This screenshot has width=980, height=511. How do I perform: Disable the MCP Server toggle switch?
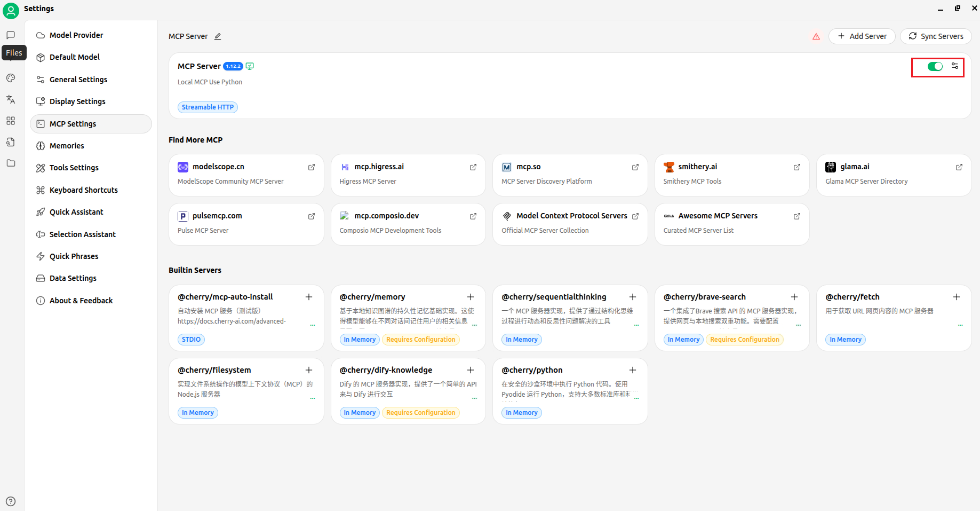click(935, 66)
